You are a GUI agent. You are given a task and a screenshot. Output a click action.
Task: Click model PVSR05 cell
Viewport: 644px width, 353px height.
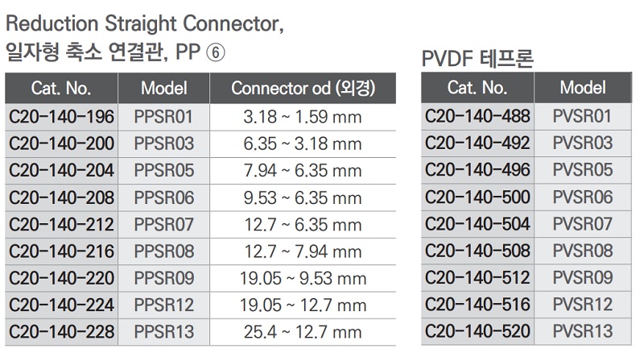point(583,170)
